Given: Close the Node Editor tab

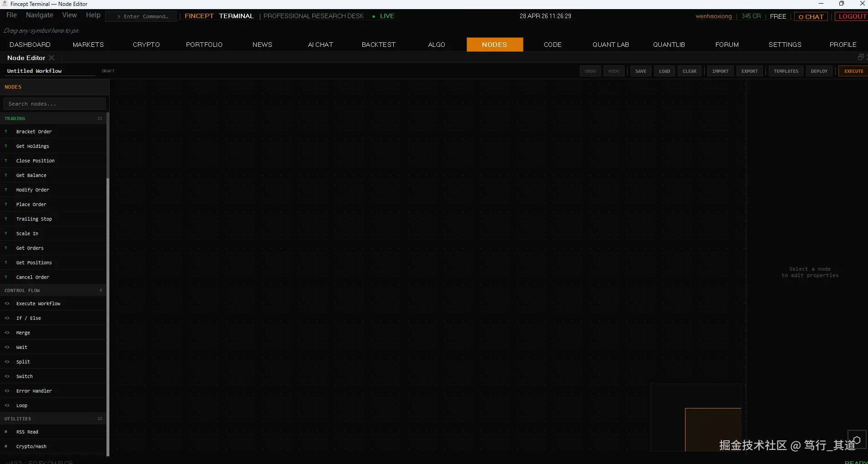Looking at the screenshot, I should pos(51,58).
